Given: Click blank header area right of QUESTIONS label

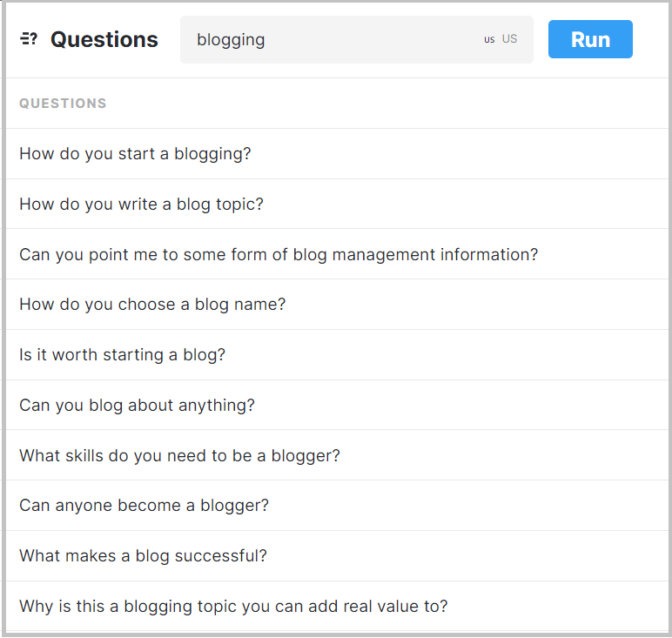Looking at the screenshot, I should point(392,104).
